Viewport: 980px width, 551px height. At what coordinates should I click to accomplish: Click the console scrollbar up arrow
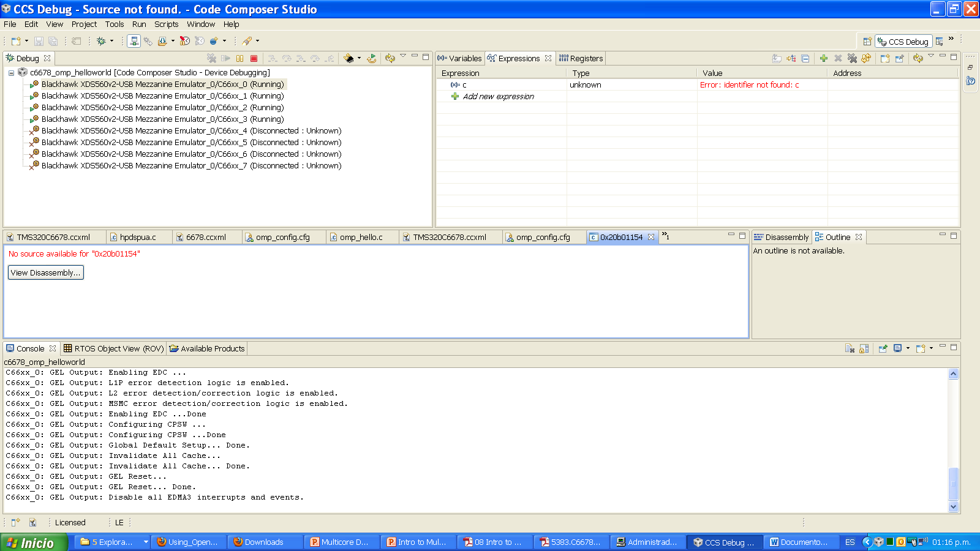coord(953,373)
